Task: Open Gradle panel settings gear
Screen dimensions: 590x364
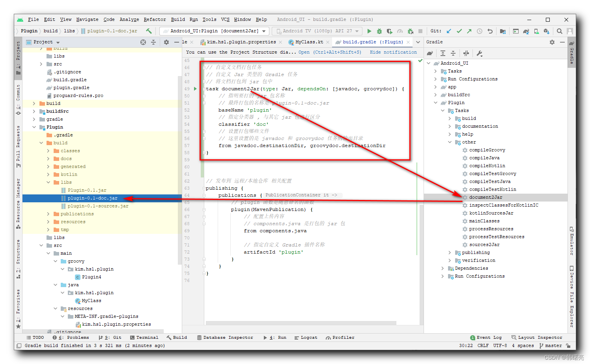Action: pos(552,42)
